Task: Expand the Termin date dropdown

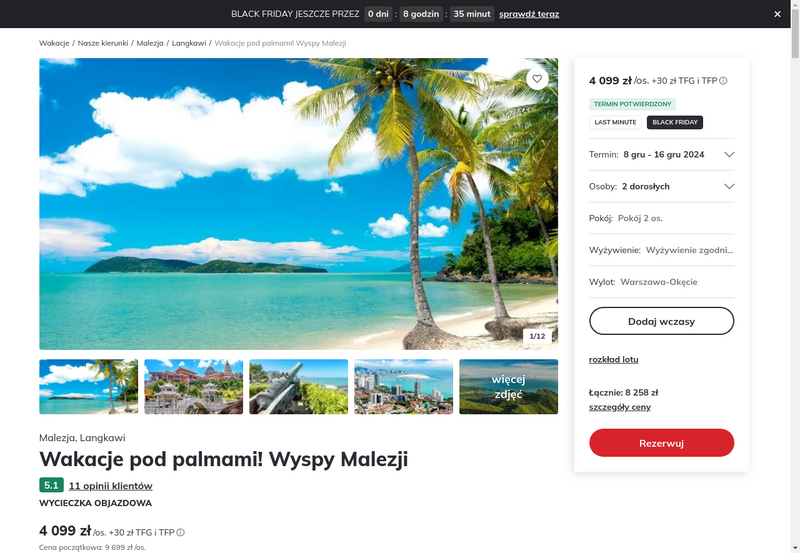Action: click(661, 155)
